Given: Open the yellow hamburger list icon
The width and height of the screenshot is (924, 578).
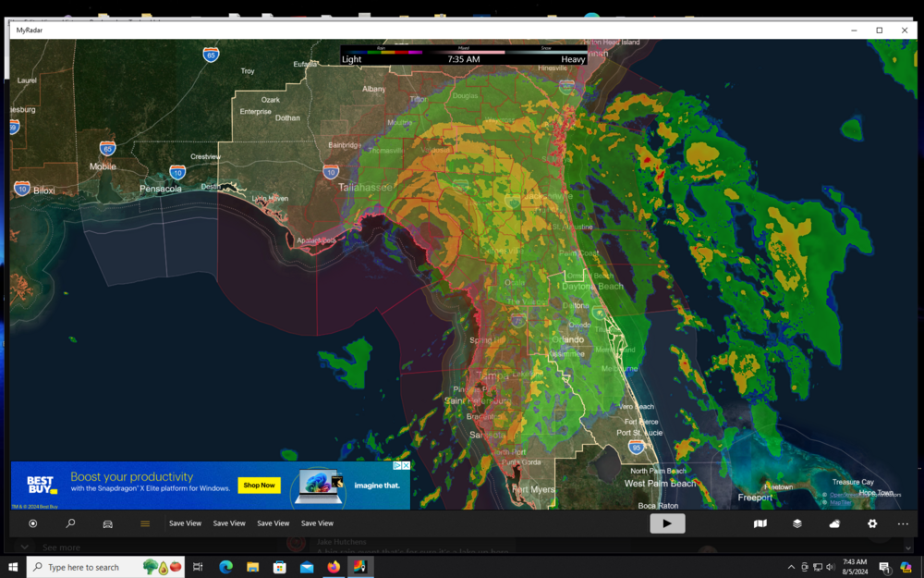Looking at the screenshot, I should (145, 523).
